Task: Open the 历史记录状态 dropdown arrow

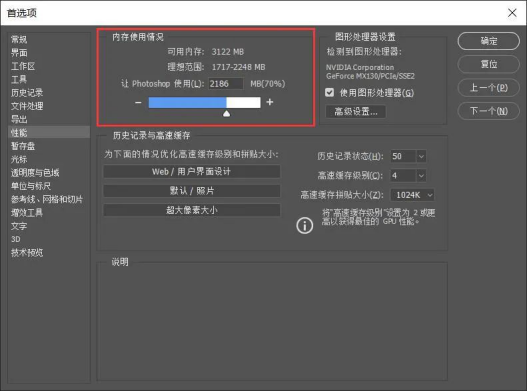Action: click(x=421, y=156)
